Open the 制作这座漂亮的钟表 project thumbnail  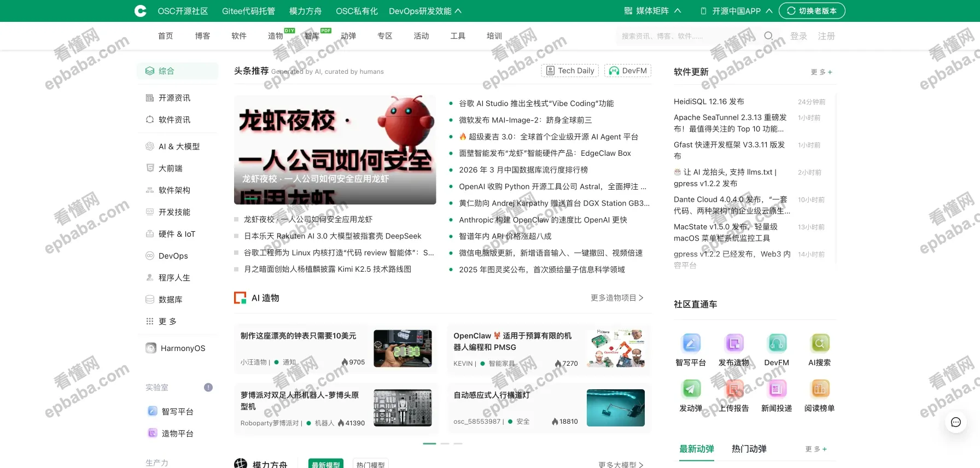(403, 348)
